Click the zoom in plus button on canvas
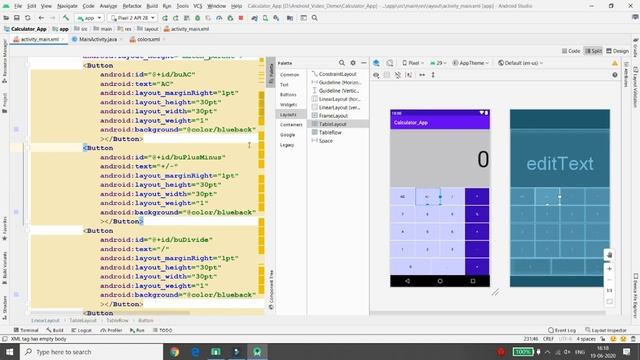The image size is (640, 360). 609,269
